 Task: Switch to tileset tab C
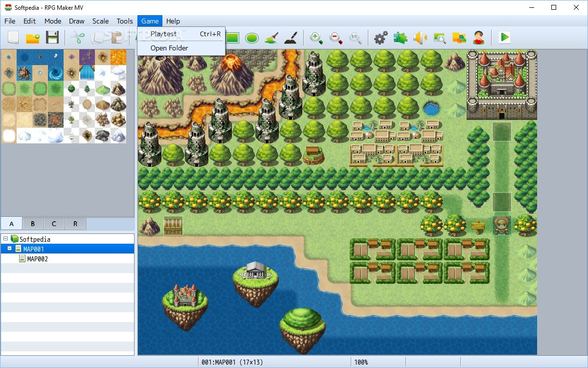coord(54,224)
